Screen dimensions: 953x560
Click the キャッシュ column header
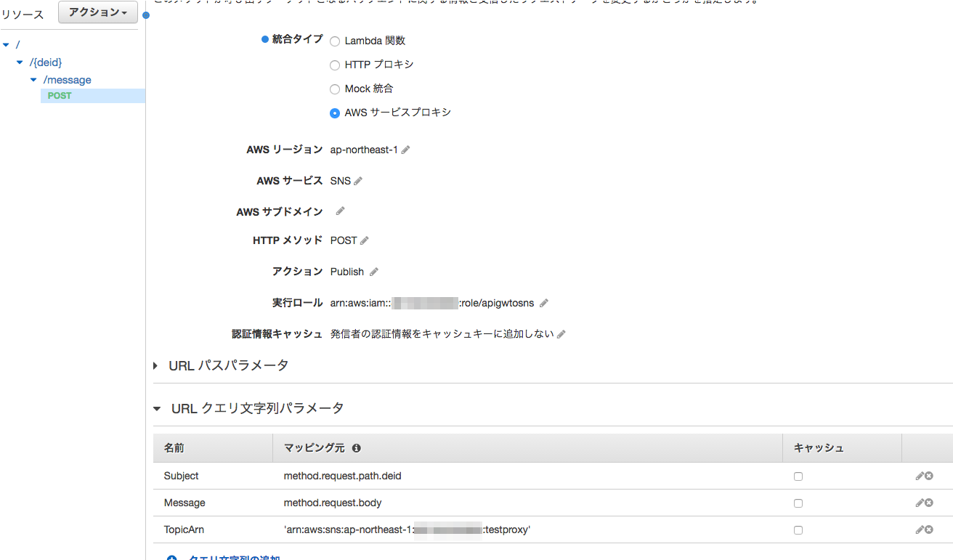click(x=819, y=448)
